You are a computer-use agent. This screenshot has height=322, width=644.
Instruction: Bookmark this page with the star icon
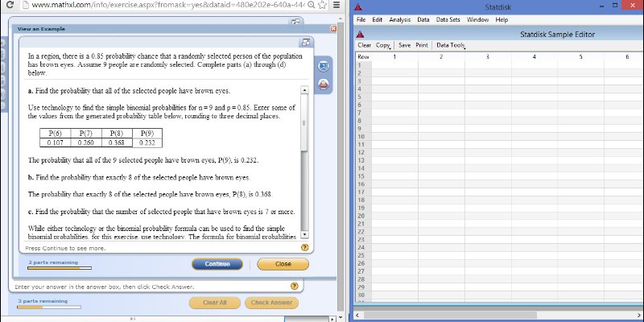[x=323, y=5]
